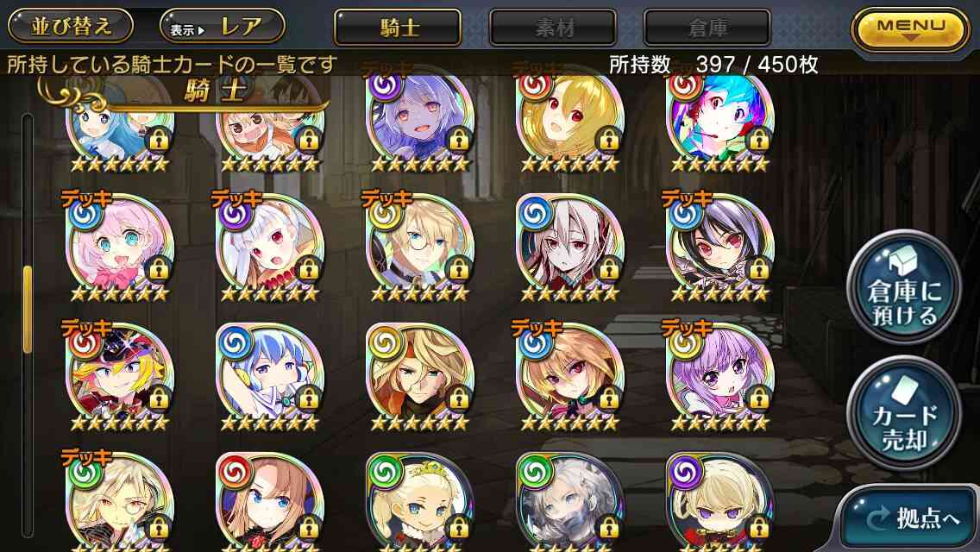Screen dimensions: 980x552
Task: Open the yellow MENU dropdown
Action: click(911, 28)
